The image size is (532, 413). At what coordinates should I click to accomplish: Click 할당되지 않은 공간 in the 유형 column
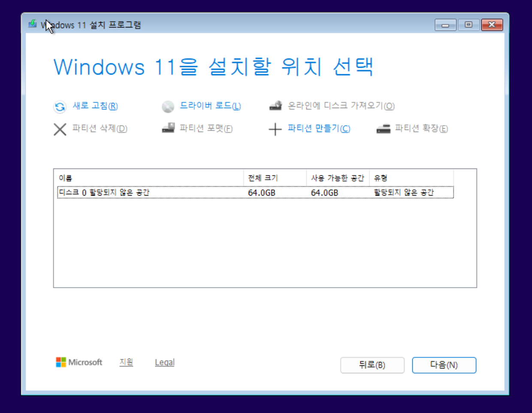coord(404,193)
